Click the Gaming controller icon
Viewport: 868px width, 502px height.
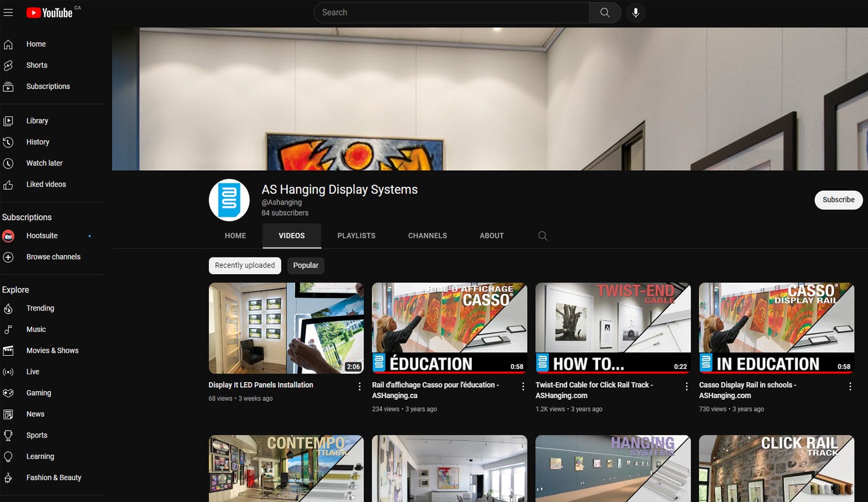(x=8, y=393)
